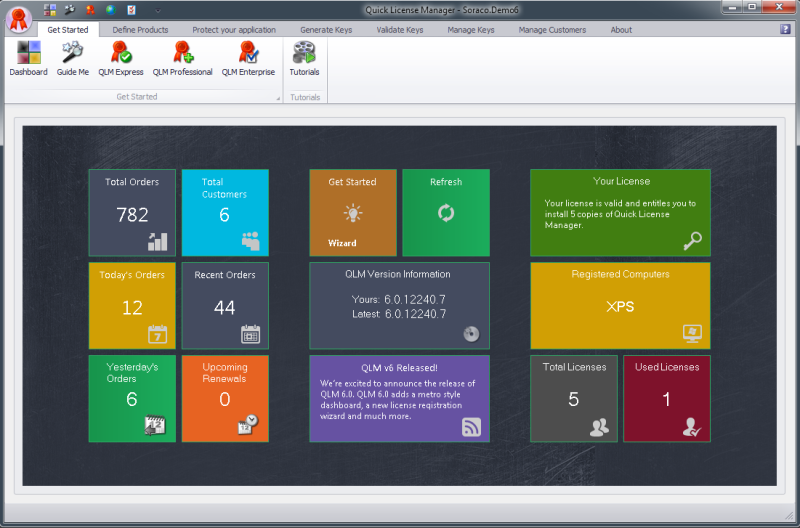Viewport: 800px width, 528px height.
Task: Click the dashboard icon in quick access toolbar
Action: (49, 10)
